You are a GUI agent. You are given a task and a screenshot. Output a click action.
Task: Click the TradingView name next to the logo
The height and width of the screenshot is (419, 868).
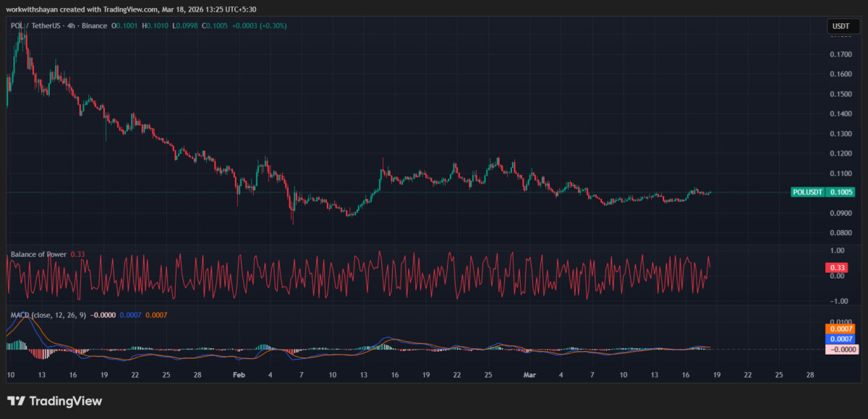coord(68,400)
